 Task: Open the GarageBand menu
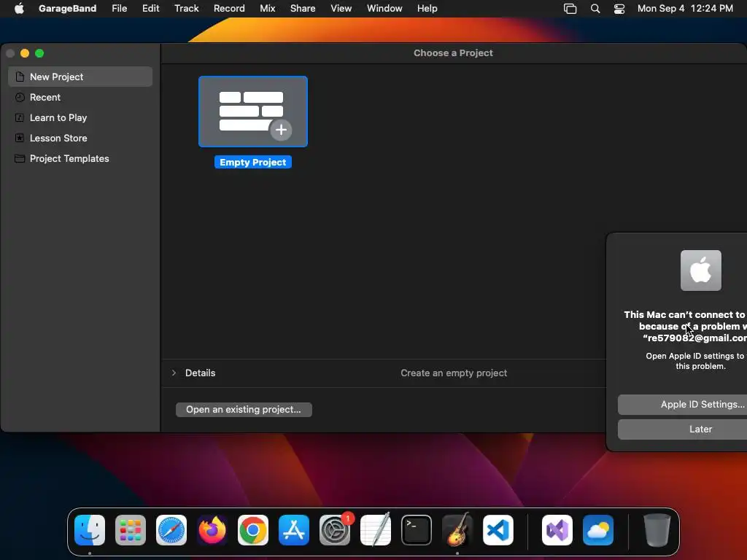(67, 8)
